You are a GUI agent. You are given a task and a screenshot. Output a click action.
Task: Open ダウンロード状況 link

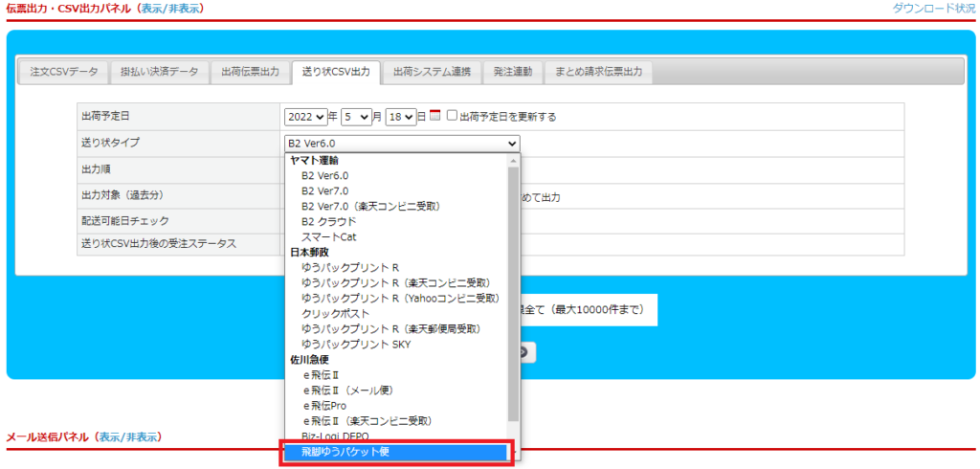point(936,9)
